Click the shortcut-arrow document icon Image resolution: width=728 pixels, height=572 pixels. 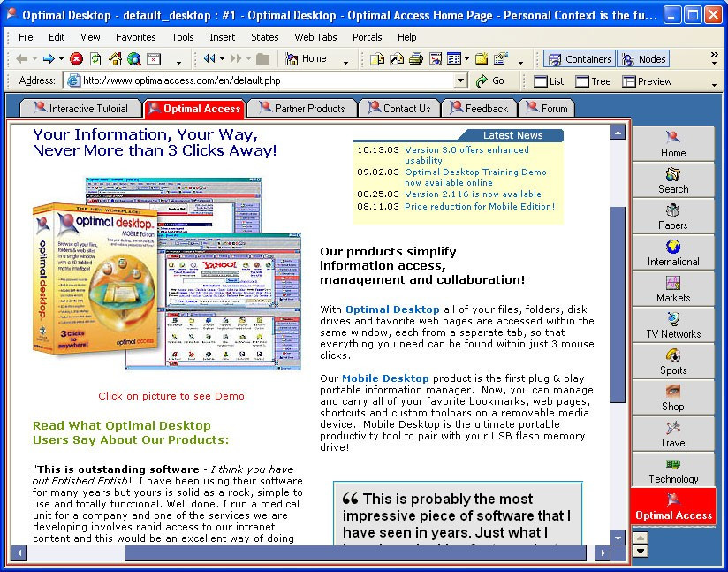pyautogui.click(x=397, y=59)
